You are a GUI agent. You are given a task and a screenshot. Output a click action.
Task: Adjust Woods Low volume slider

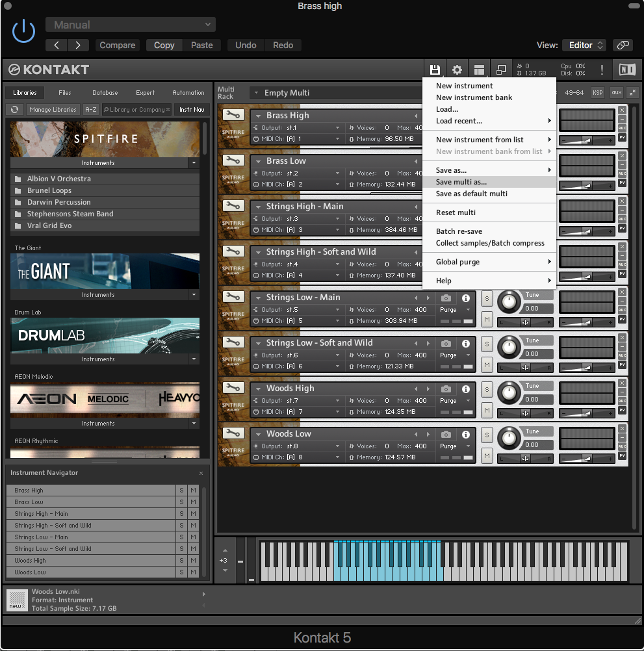tap(586, 459)
